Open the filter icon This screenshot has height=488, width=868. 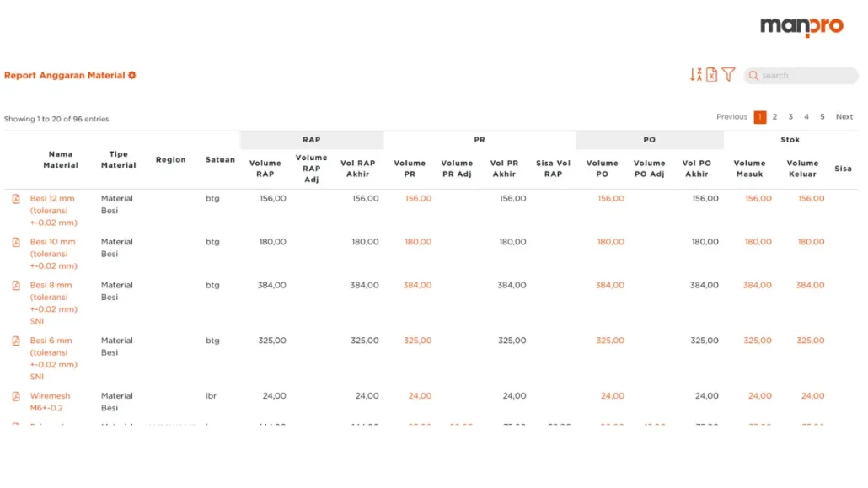coord(728,74)
